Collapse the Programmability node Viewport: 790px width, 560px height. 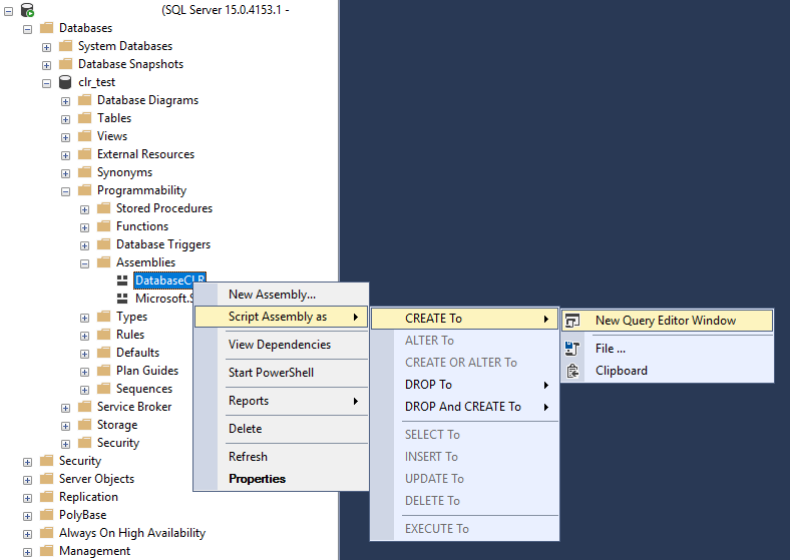[x=66, y=190]
